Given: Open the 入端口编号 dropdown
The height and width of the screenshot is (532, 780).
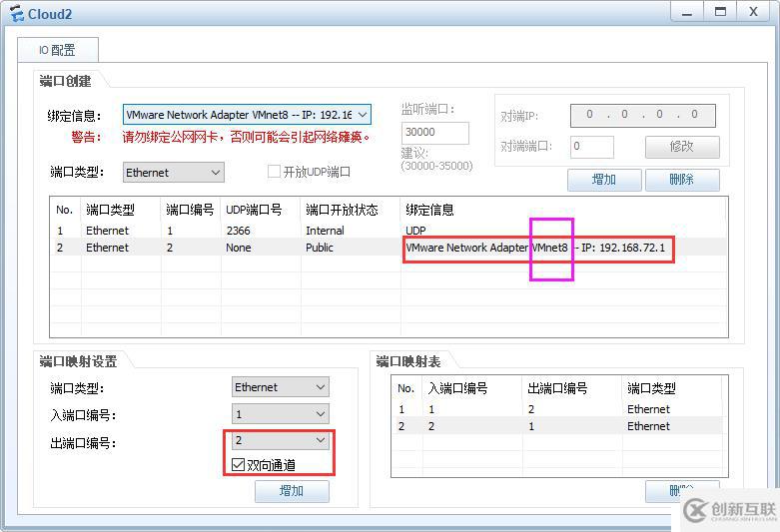Looking at the screenshot, I should coord(280,414).
